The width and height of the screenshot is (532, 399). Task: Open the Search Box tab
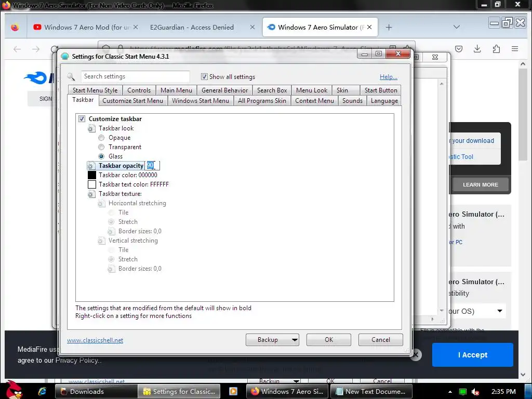click(272, 90)
